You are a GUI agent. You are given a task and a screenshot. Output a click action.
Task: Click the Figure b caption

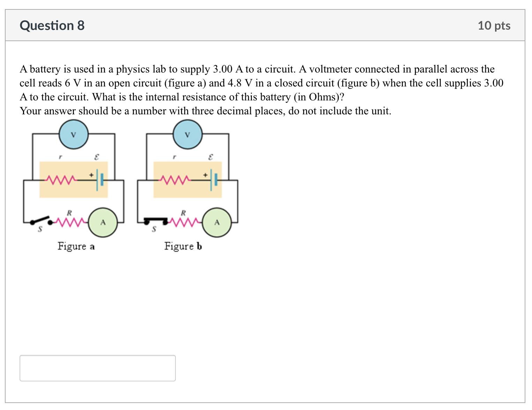(183, 246)
